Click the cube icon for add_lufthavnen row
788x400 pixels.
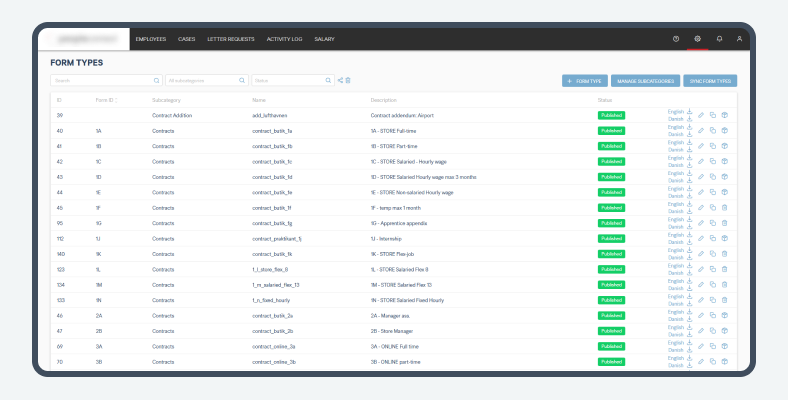[725, 116]
